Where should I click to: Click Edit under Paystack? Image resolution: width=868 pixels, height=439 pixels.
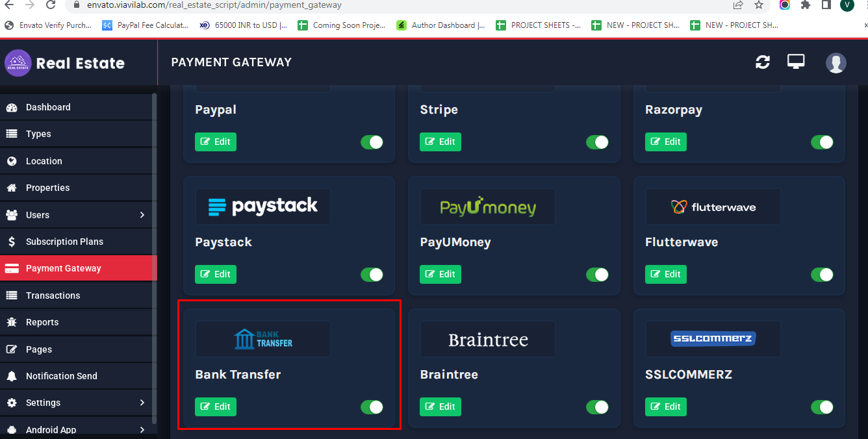pos(216,274)
